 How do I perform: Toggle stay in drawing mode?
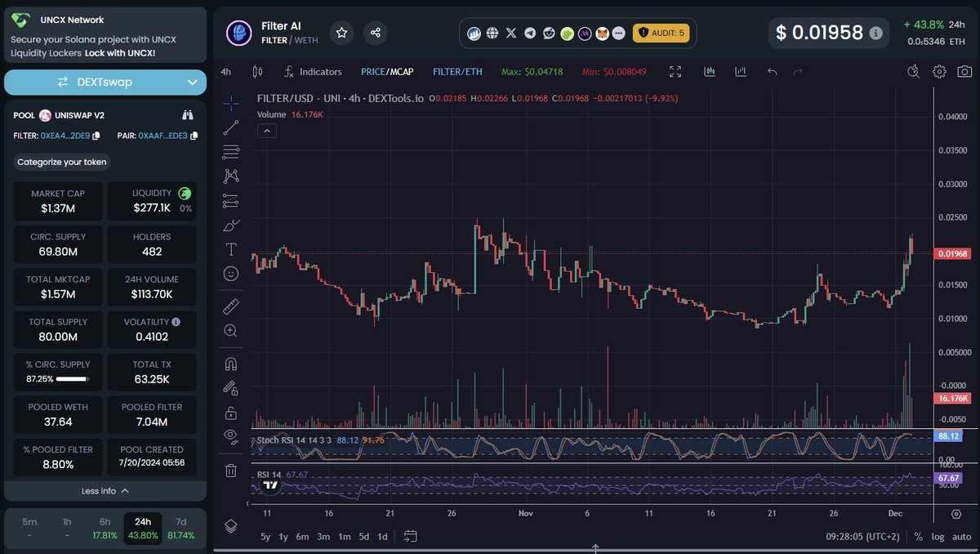[231, 388]
